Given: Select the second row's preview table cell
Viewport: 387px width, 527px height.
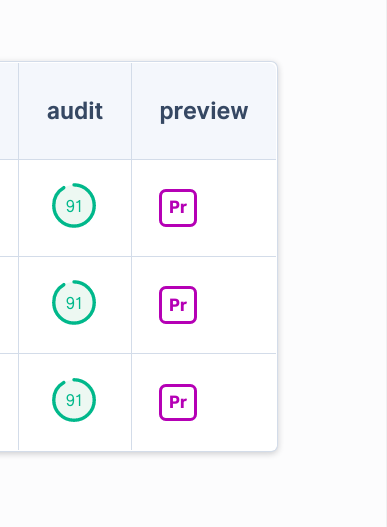Looking at the screenshot, I should (204, 305).
